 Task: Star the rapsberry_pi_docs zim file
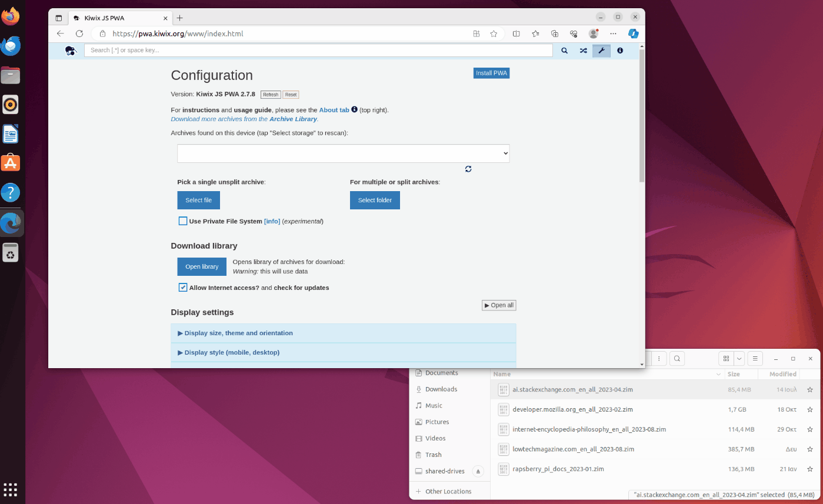[810, 469]
